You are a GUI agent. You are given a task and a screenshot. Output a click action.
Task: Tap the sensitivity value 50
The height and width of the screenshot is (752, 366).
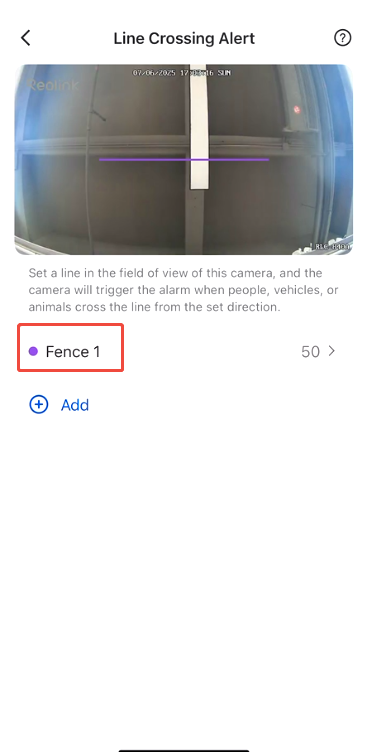(310, 352)
